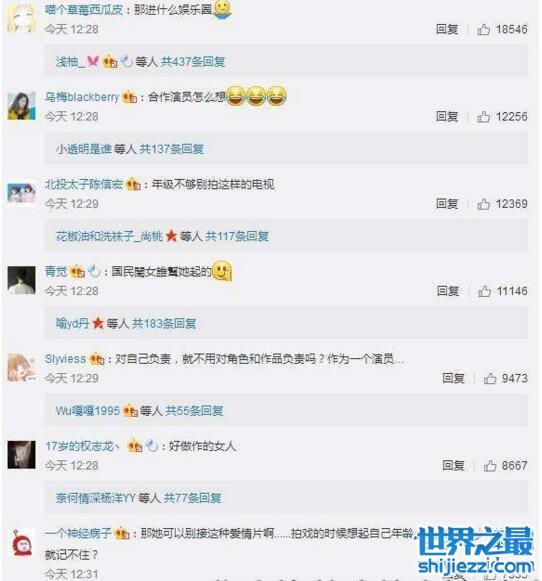Viewport: 542px width, 581px height.
Task: Like Slyviess's comment with 9473 likes
Action: coord(490,378)
